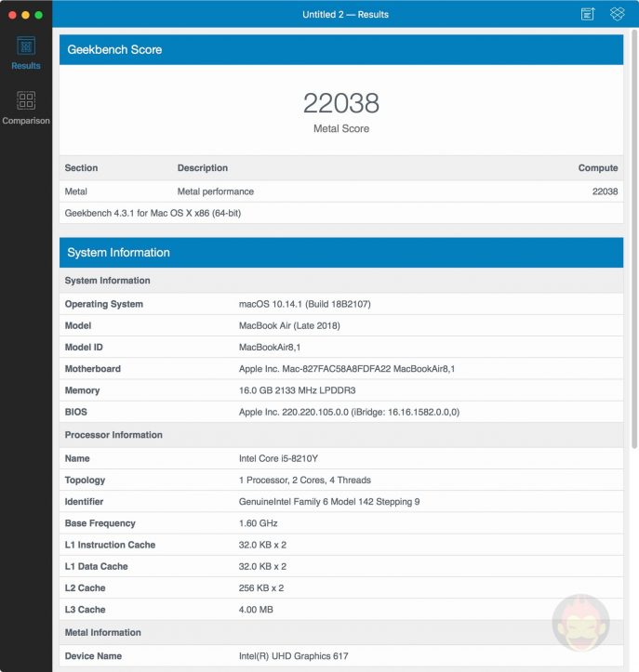The height and width of the screenshot is (672, 639).
Task: Click the Topology row label
Action: (x=85, y=480)
